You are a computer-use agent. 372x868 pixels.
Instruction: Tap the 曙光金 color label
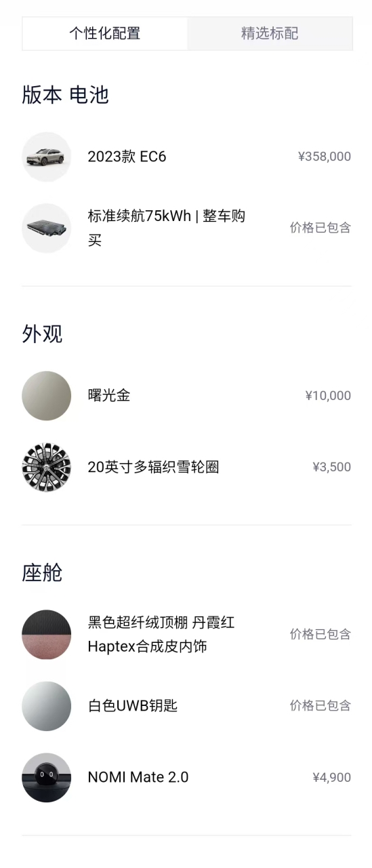coord(109,395)
